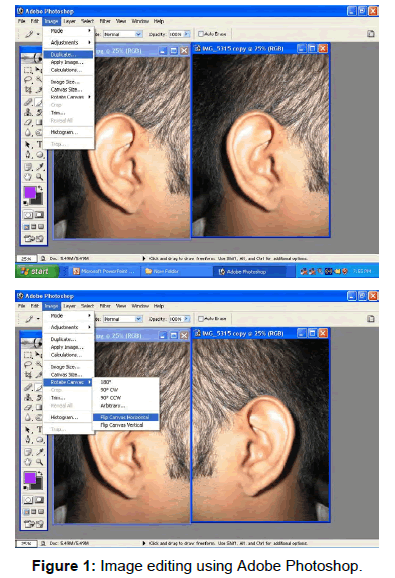Enable Auto Erase checkbox in lower screenshot
The width and height of the screenshot is (395, 578).
[x=201, y=318]
